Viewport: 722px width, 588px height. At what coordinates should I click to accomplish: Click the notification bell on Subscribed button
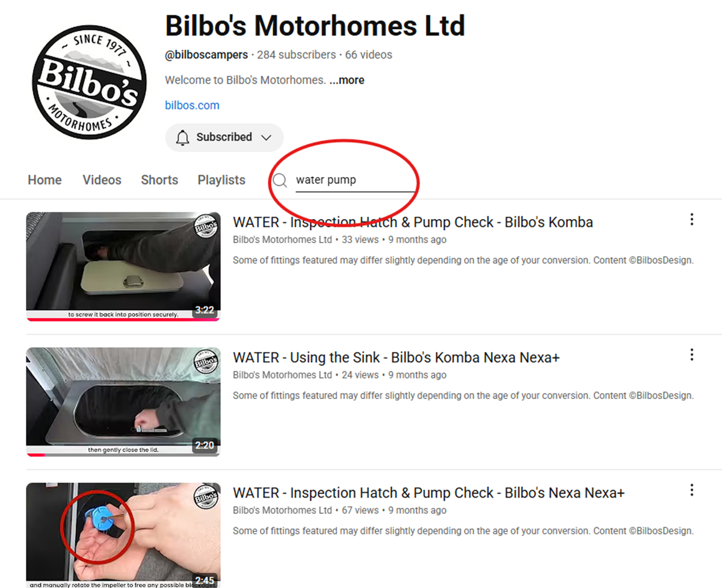(182, 137)
